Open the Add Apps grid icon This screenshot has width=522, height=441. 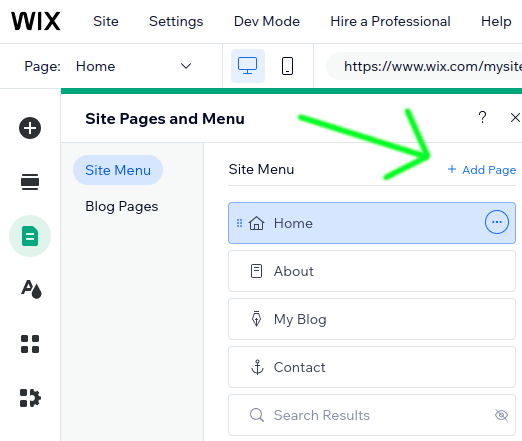point(30,344)
